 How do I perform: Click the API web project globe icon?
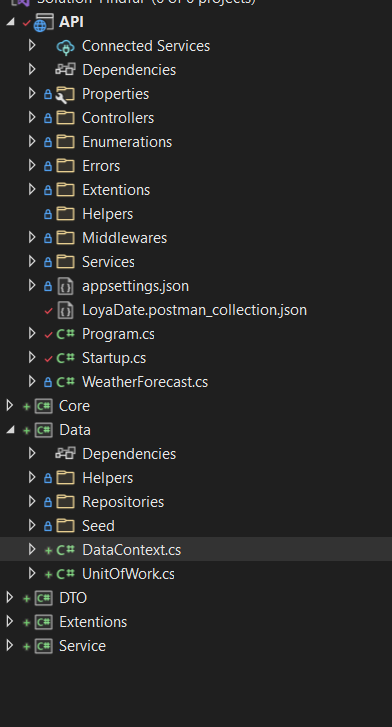click(43, 22)
